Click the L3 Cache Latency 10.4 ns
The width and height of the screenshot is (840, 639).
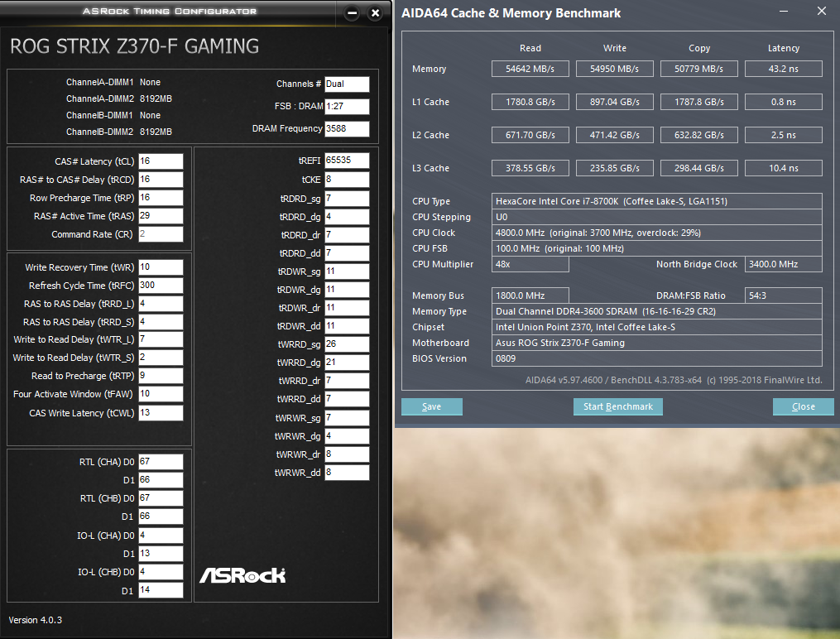(783, 168)
